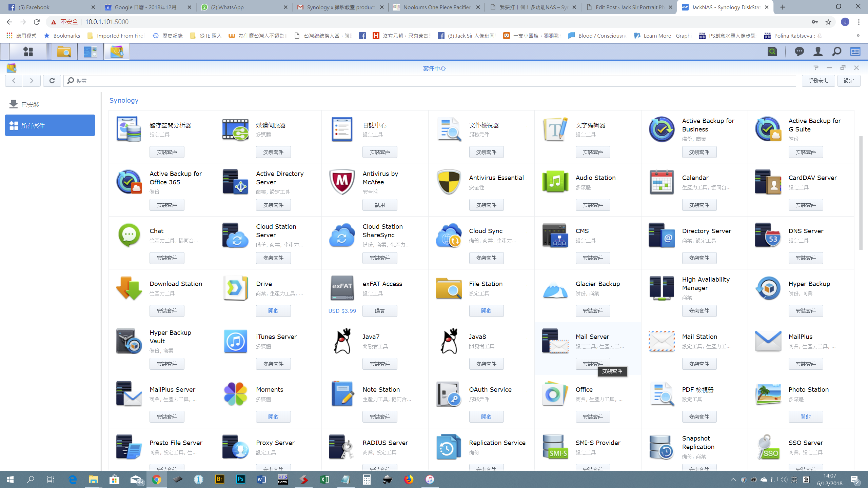Install the Mail Server package
This screenshot has height=488, width=868.
(593, 364)
